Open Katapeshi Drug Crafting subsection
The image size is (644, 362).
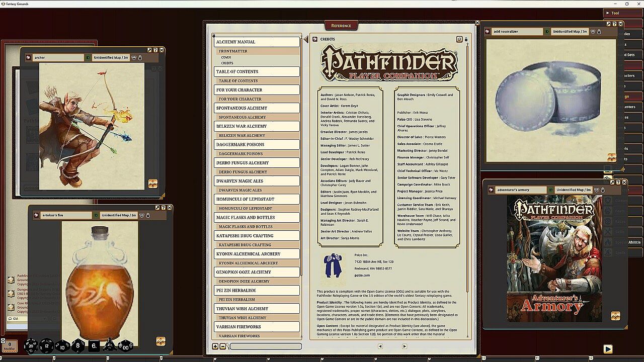(x=258, y=245)
